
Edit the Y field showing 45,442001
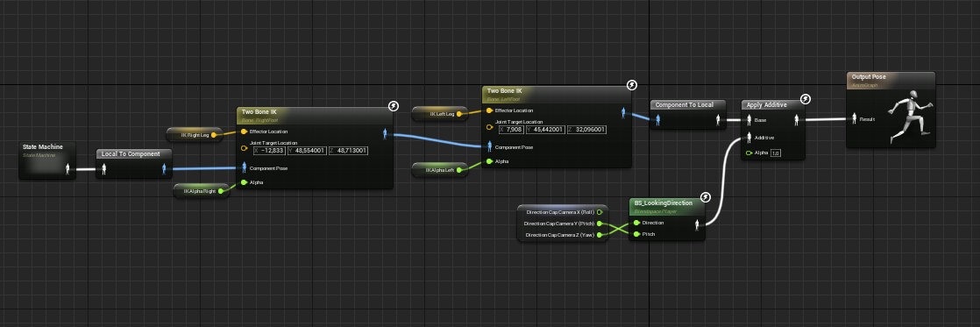(545, 130)
